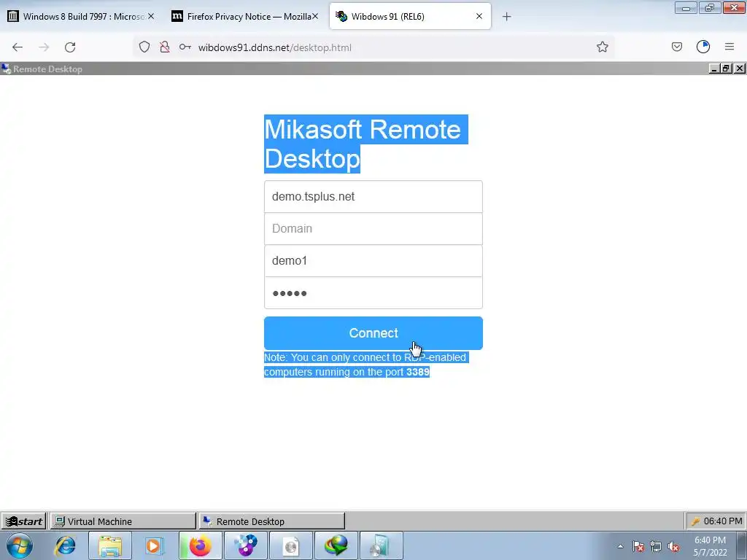Viewport: 747px width, 560px height.
Task: Click the insecure connection lock icon
Action: 165,47
